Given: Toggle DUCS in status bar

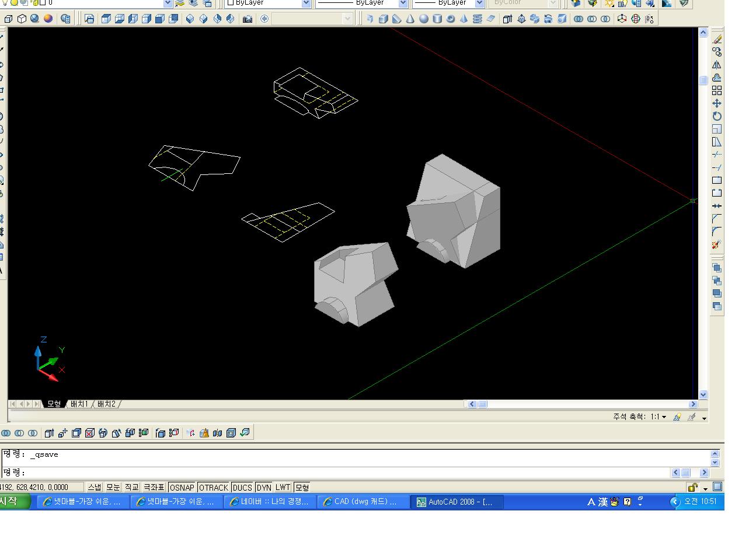Looking at the screenshot, I should [x=242, y=487].
